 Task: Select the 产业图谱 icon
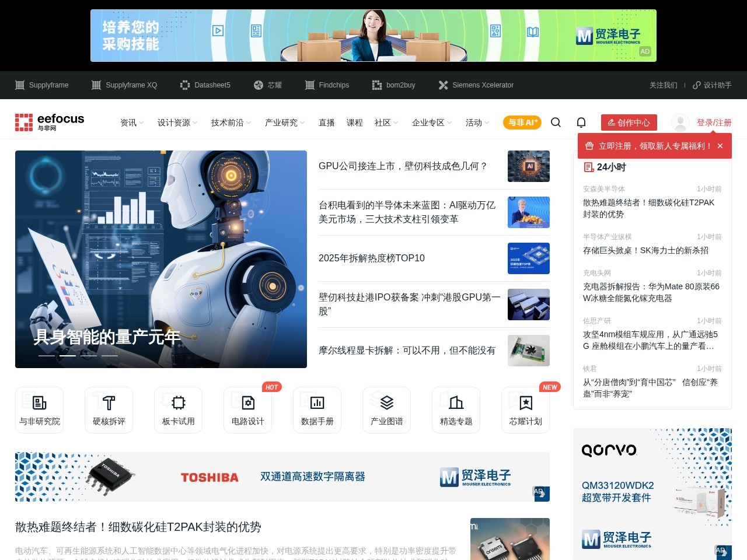(x=386, y=409)
